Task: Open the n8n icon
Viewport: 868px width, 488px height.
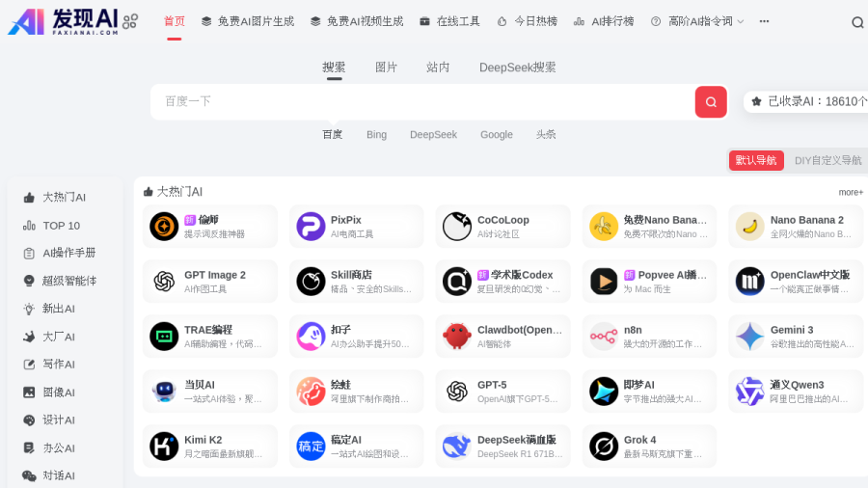Action: (x=604, y=336)
